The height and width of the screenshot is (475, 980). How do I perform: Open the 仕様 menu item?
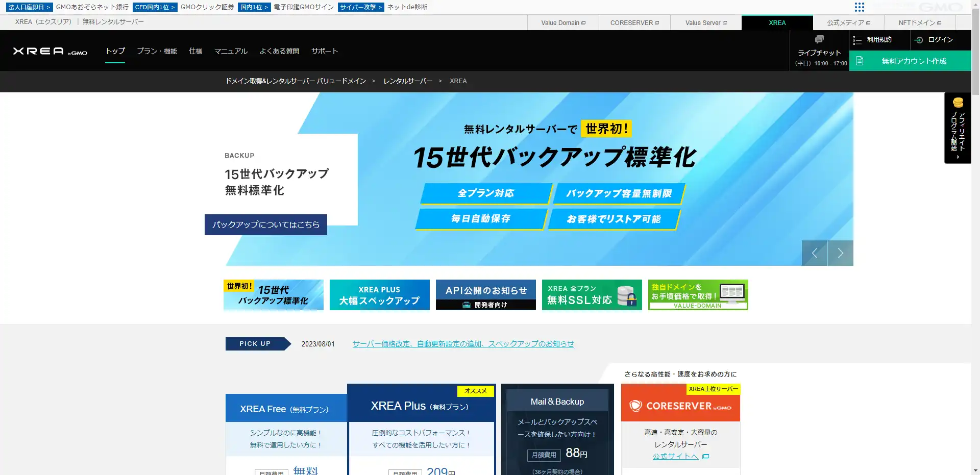(195, 51)
